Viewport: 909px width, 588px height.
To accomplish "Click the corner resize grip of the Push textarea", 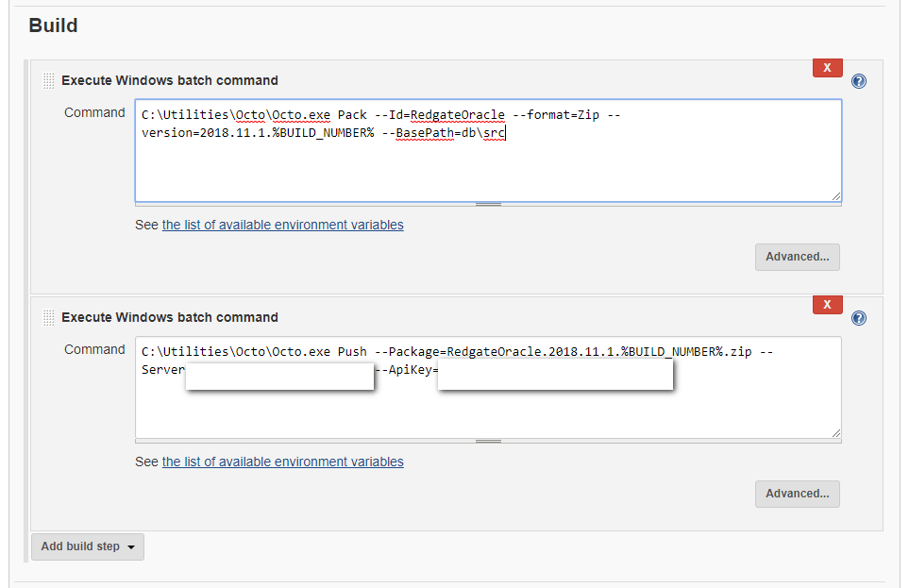I will (x=836, y=433).
